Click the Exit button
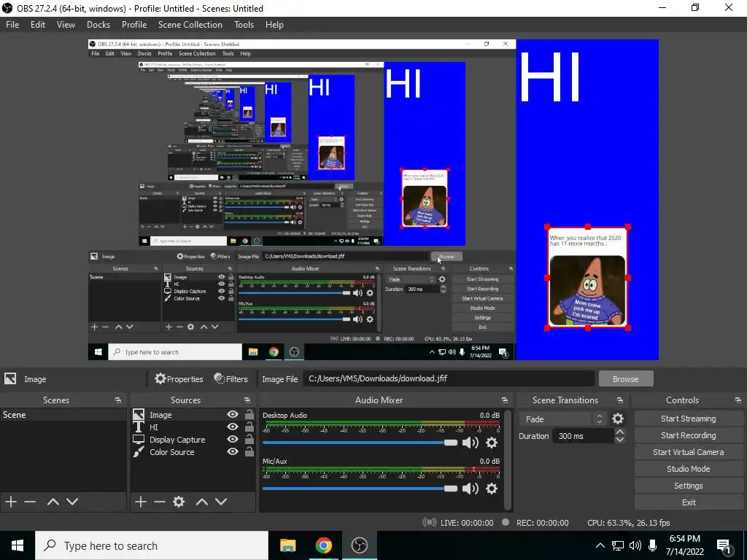Screen dimensions: 747x560 click(688, 502)
